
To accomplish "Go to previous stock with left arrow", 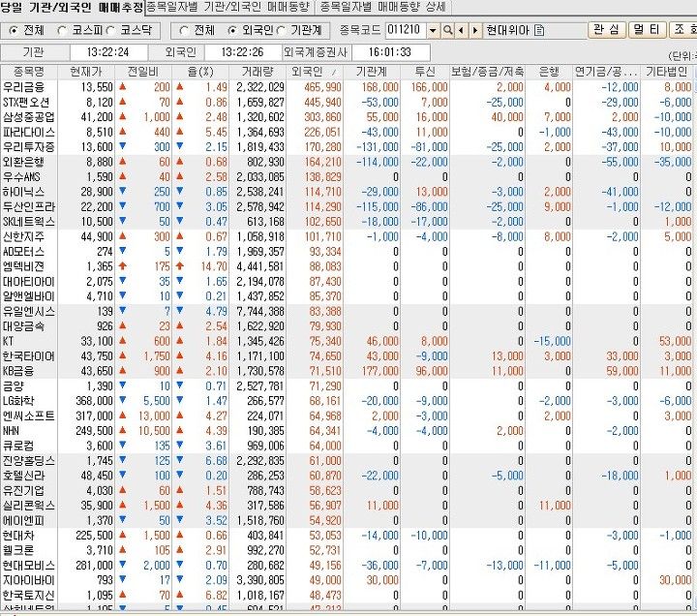I will coord(461,30).
